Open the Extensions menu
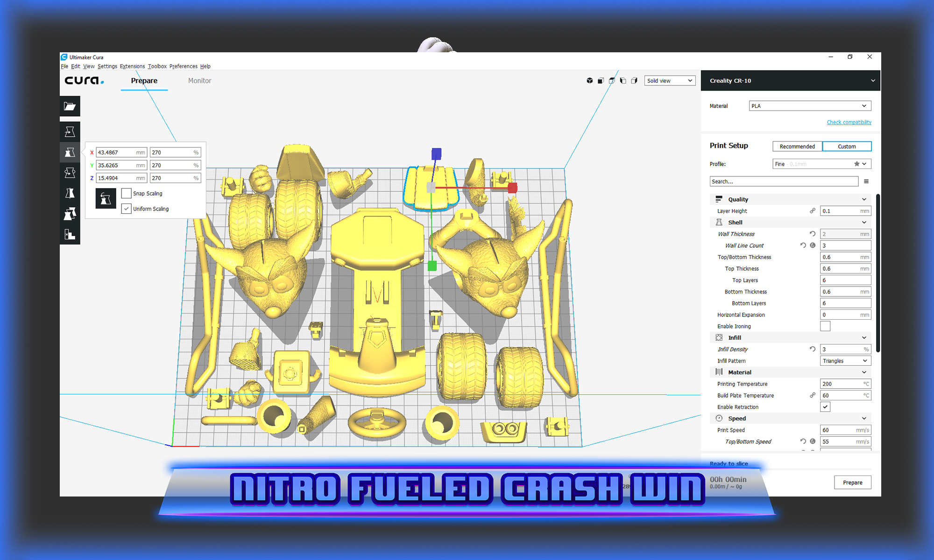Image resolution: width=934 pixels, height=560 pixels. click(132, 66)
